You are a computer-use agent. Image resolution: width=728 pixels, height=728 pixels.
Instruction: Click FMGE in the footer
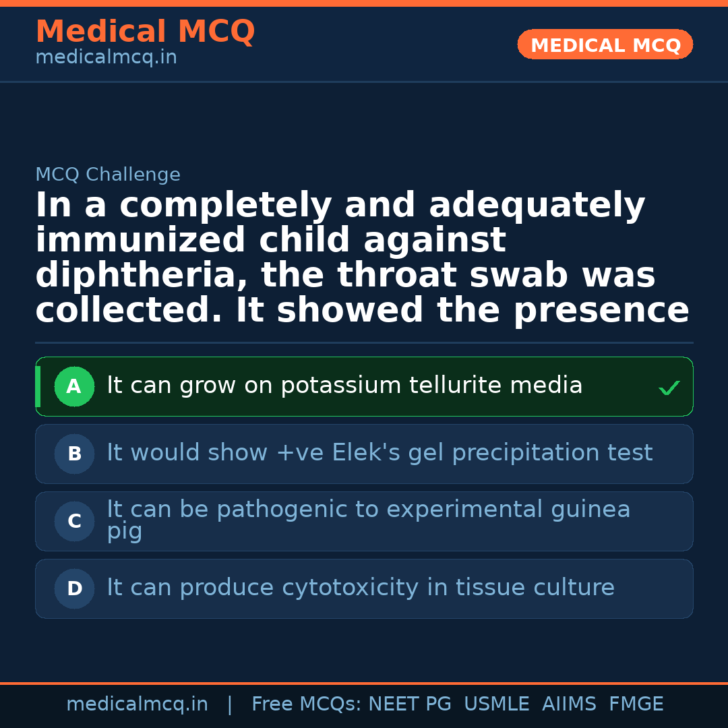(x=636, y=704)
